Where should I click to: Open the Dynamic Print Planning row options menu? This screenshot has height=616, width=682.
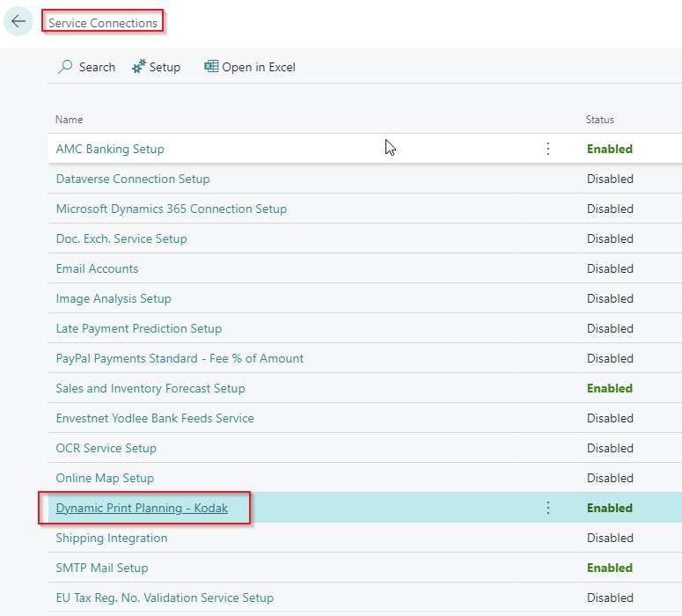pos(548,508)
